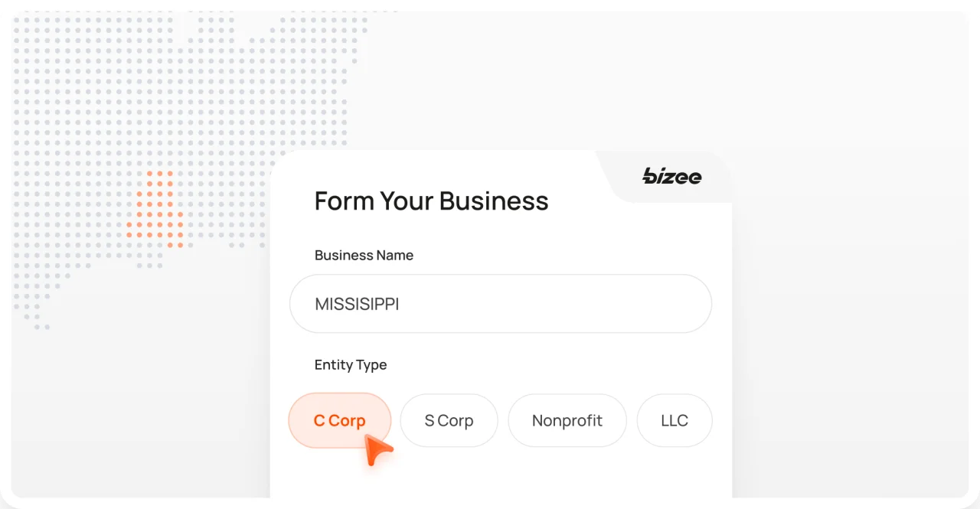Screen dimensions: 980x509
Task: Select the LLC entity type
Action: (x=674, y=420)
